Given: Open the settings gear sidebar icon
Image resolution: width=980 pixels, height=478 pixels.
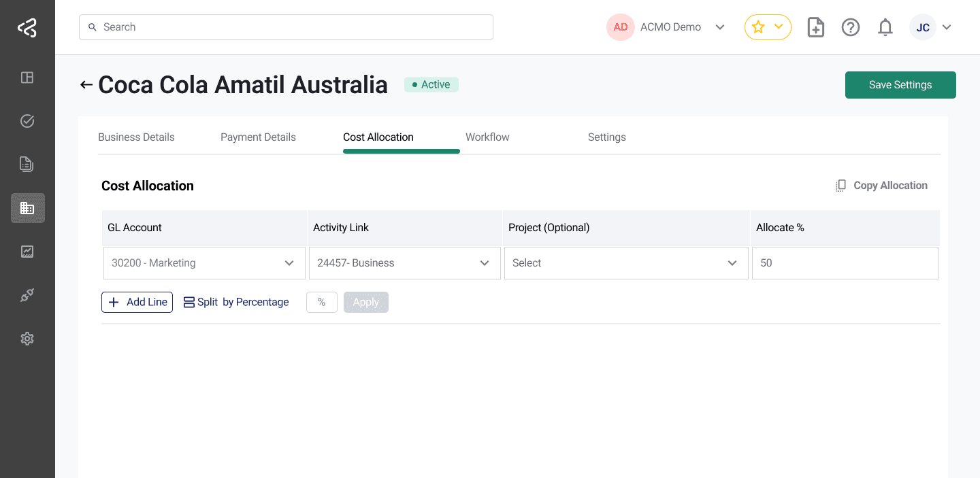Looking at the screenshot, I should [27, 339].
